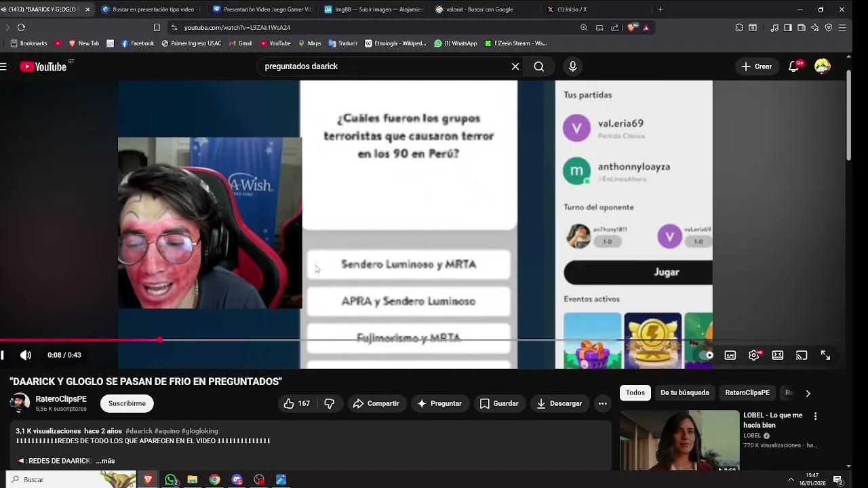This screenshot has width=868, height=488.
Task: Open the YouTube guide hamburger menu
Action: 3,66
